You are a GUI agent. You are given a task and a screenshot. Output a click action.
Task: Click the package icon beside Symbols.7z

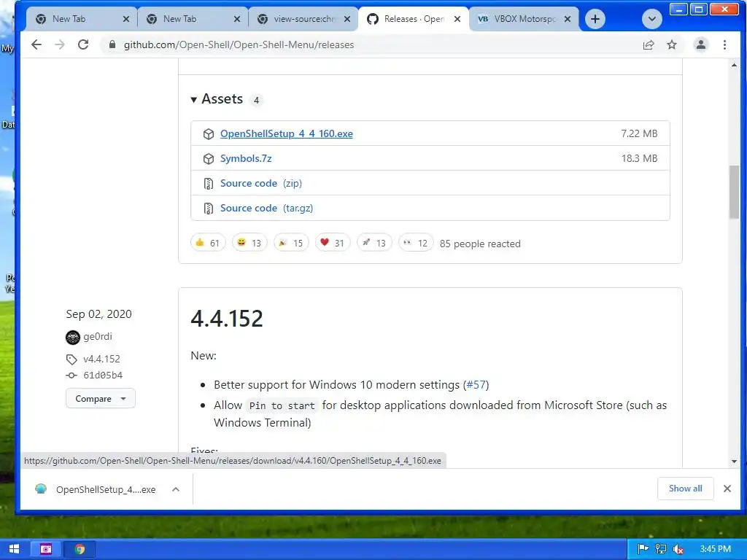[x=208, y=158]
